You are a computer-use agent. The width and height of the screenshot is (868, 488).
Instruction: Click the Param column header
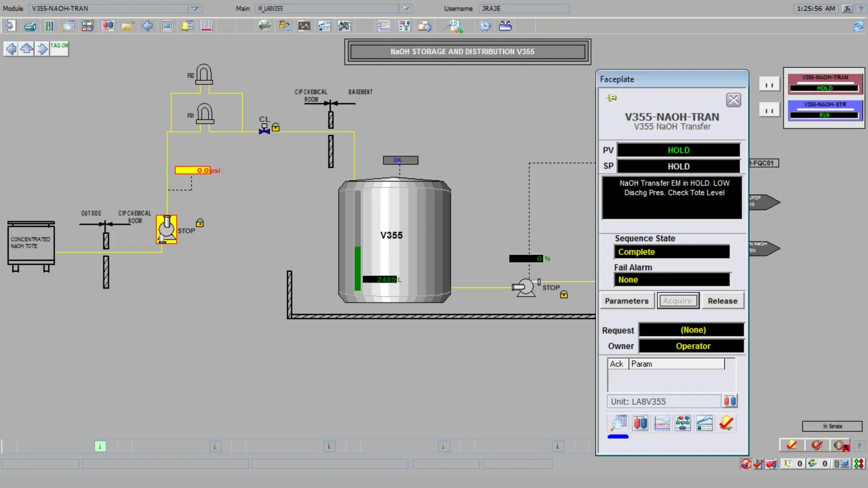pos(677,364)
